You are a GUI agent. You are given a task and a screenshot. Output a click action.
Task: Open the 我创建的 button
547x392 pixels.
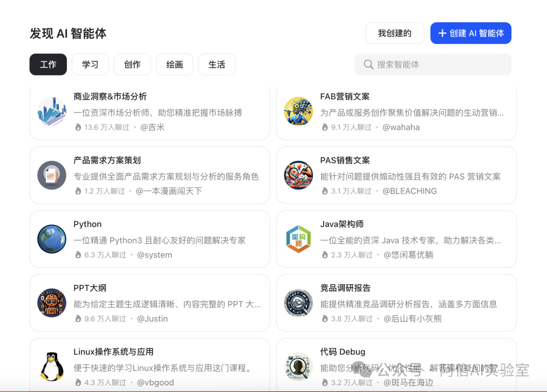click(x=395, y=33)
